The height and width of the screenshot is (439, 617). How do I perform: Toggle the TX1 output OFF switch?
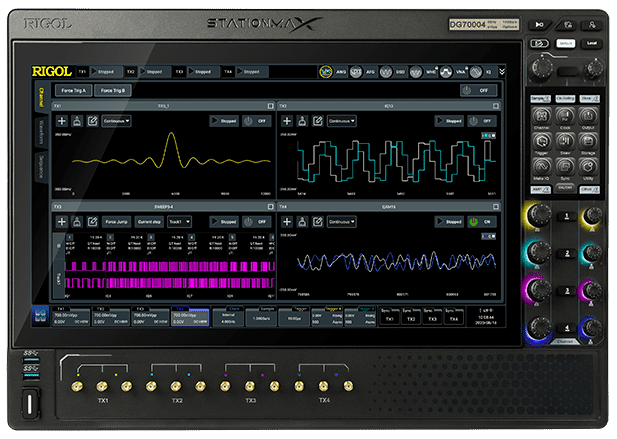click(x=258, y=121)
